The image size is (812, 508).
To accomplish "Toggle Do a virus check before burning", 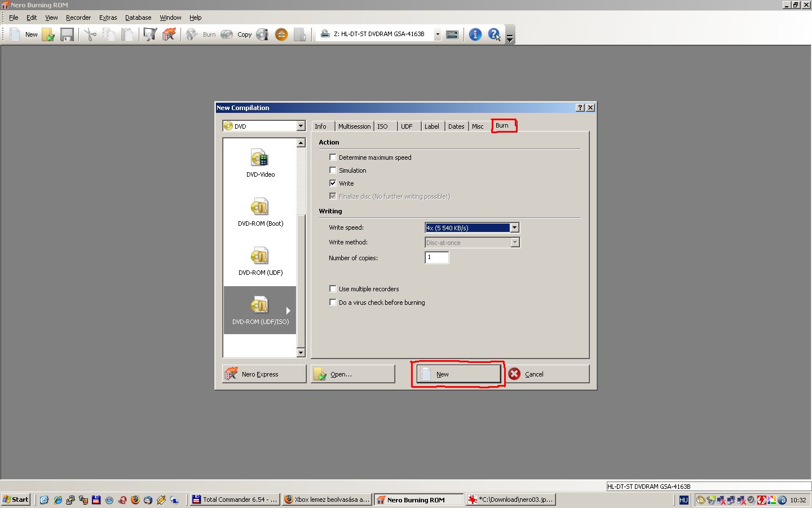I will point(333,303).
